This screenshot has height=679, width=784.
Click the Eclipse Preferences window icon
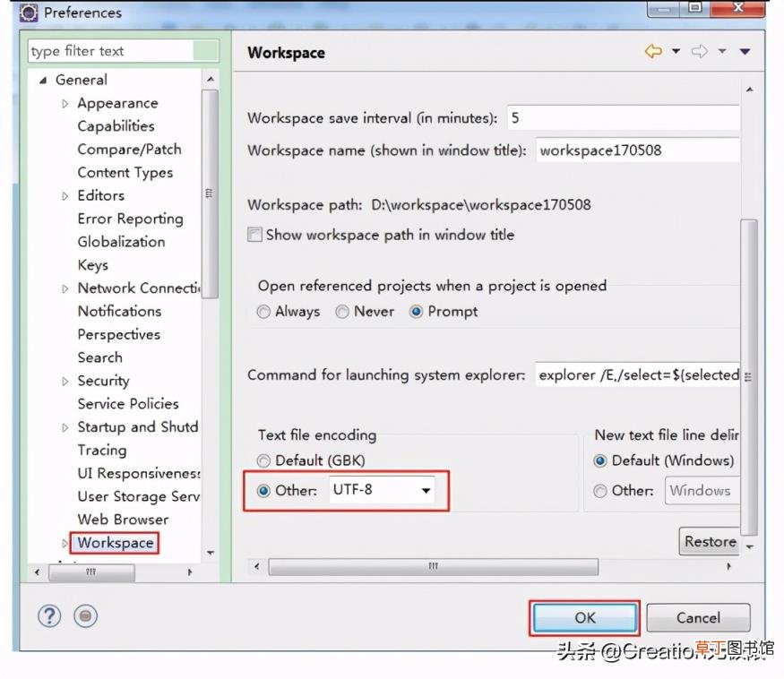[29, 12]
